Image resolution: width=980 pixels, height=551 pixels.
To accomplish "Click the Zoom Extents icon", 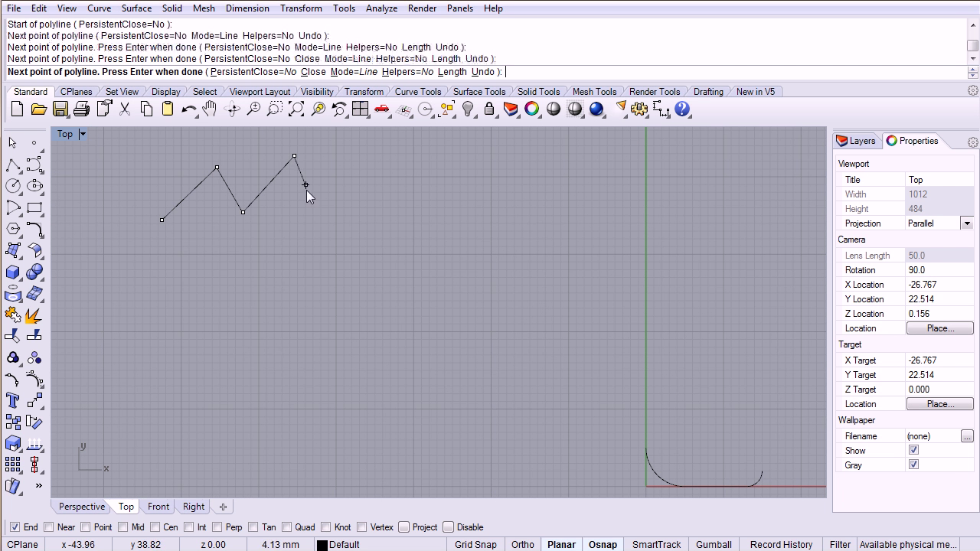I will [x=296, y=109].
